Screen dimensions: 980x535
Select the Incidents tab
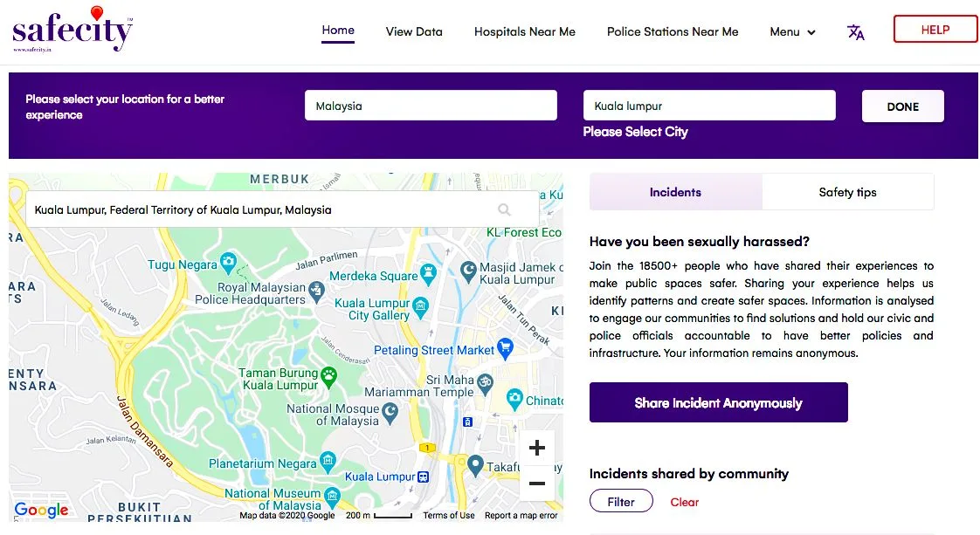[675, 192]
